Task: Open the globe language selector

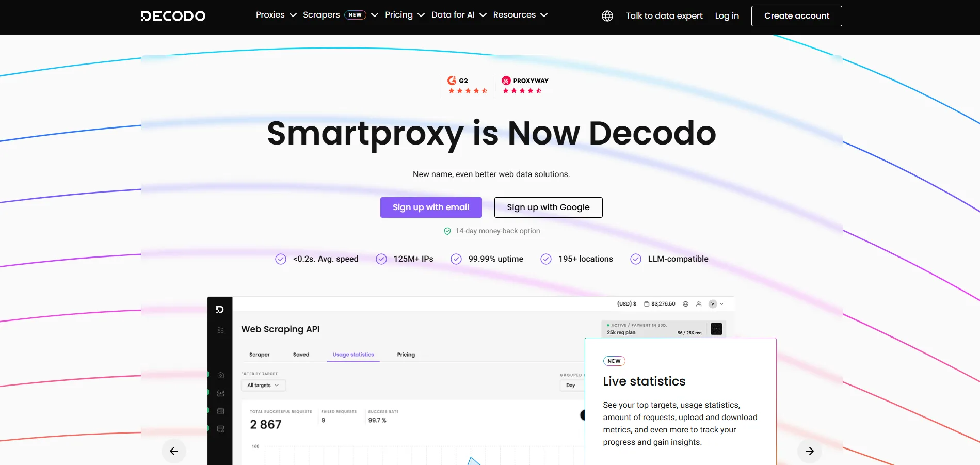Action: click(607, 16)
